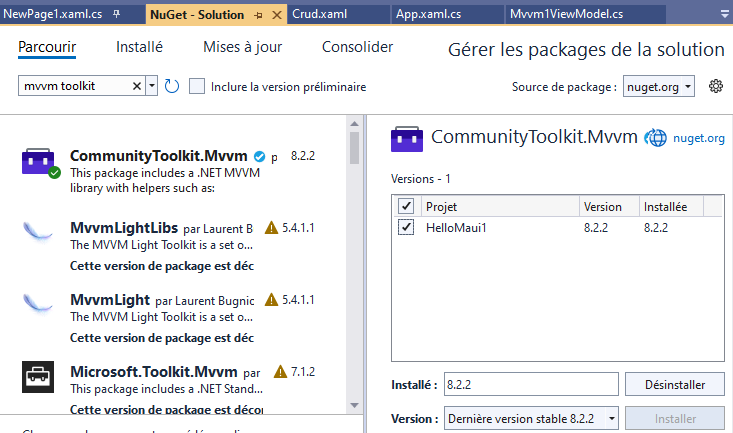
Task: Select the Installé tab
Action: (x=139, y=47)
